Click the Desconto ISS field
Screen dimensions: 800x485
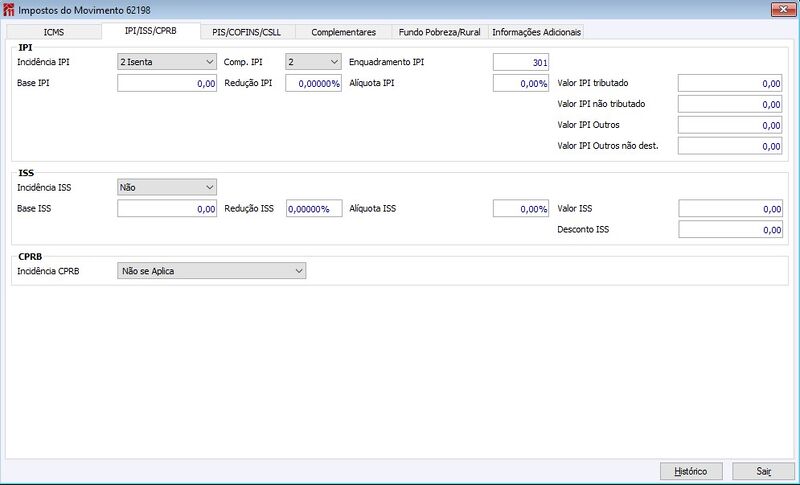coord(731,229)
